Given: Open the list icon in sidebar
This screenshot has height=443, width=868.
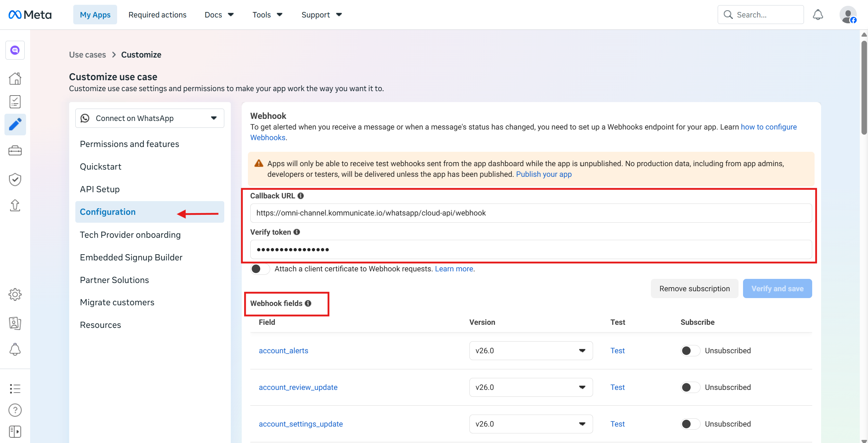Looking at the screenshot, I should click(x=15, y=388).
